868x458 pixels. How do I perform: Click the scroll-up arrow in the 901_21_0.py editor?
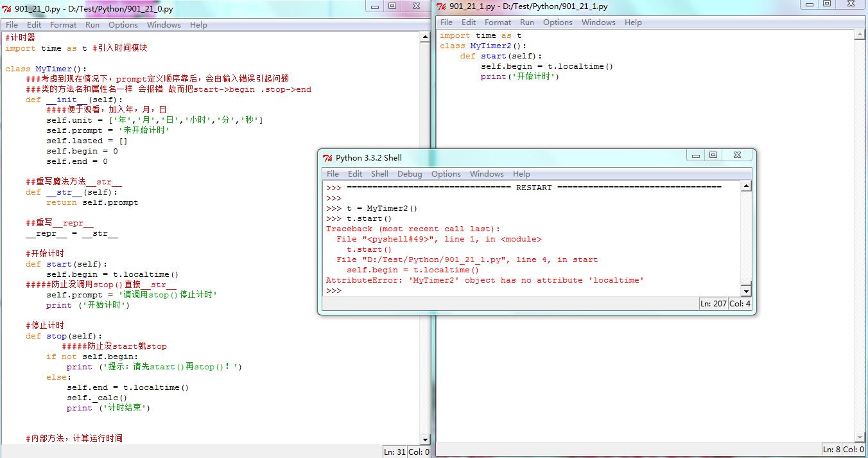(424, 37)
